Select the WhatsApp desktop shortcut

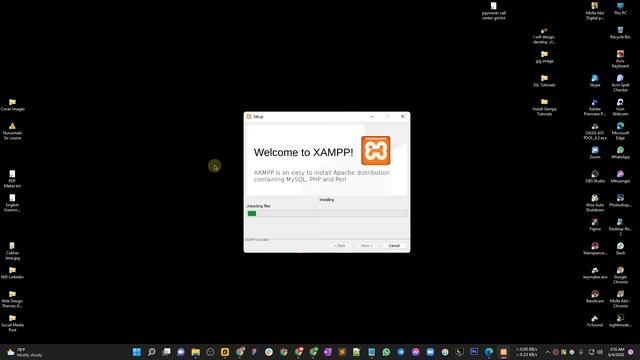point(620,153)
